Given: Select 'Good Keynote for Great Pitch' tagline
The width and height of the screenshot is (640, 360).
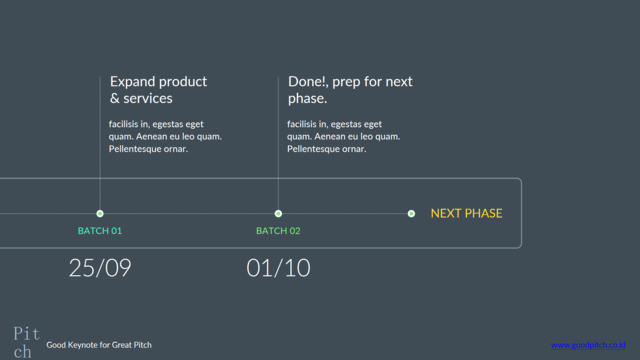Looking at the screenshot, I should (99, 345).
